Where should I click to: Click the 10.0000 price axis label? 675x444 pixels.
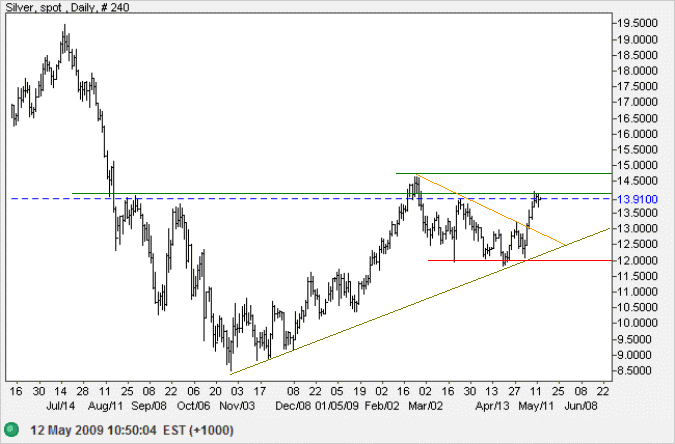click(x=637, y=323)
